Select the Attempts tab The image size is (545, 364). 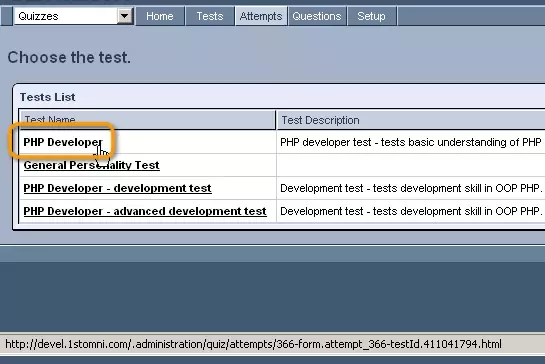[x=261, y=16]
